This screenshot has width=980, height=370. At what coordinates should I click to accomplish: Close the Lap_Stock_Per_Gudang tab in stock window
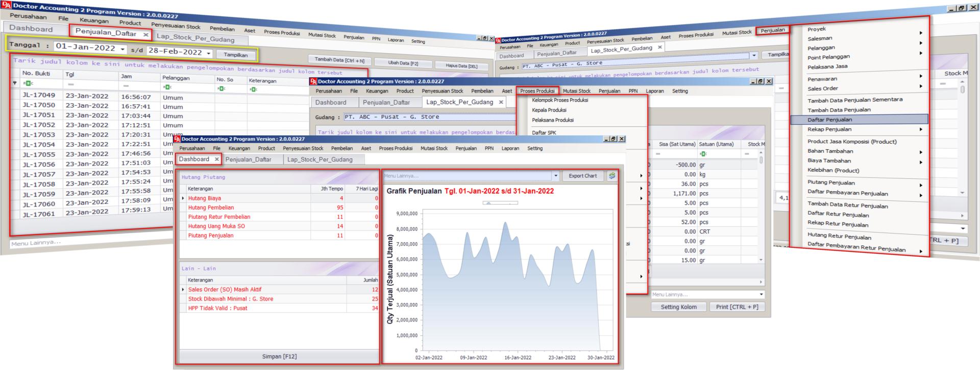point(501,102)
